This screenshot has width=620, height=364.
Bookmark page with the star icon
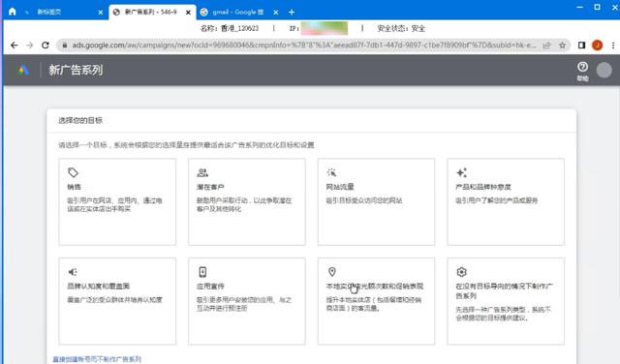point(562,45)
